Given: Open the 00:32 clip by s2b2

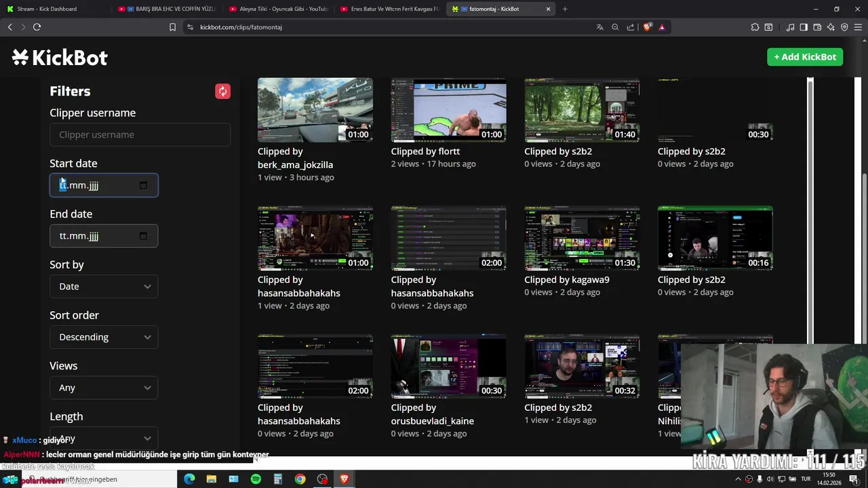Looking at the screenshot, I should click(582, 366).
